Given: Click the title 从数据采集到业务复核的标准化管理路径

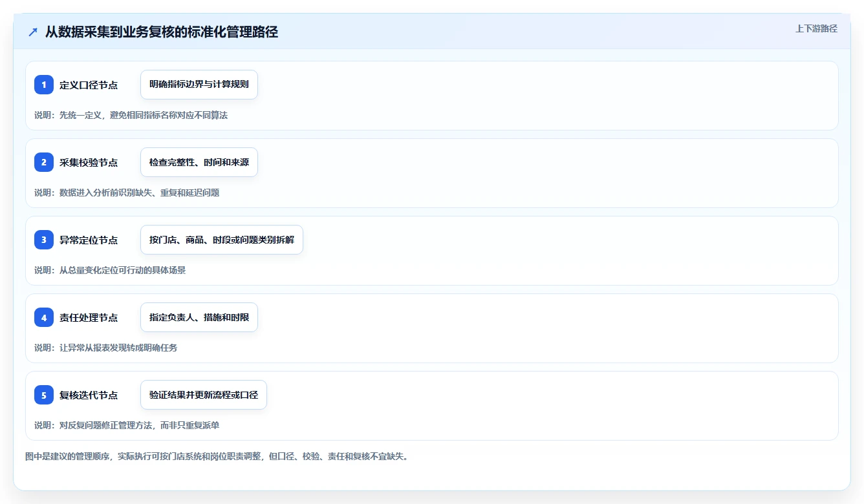Looking at the screenshot, I should point(162,32).
